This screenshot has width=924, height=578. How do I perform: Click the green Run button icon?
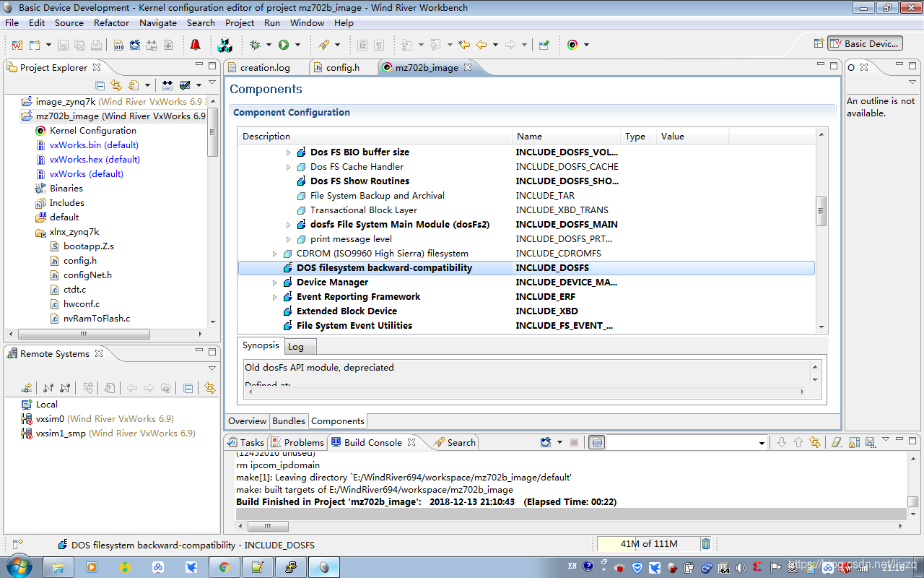coord(284,45)
